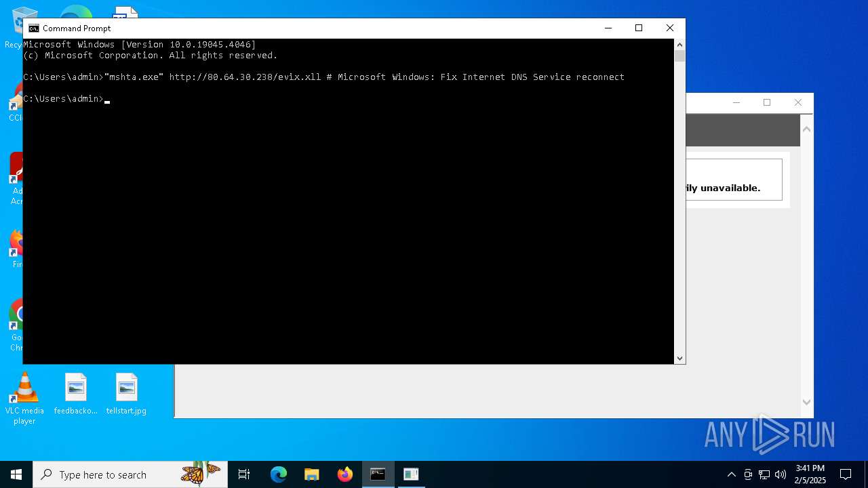
Task: Launch Microsoft Edge from the taskbar
Action: 279,474
